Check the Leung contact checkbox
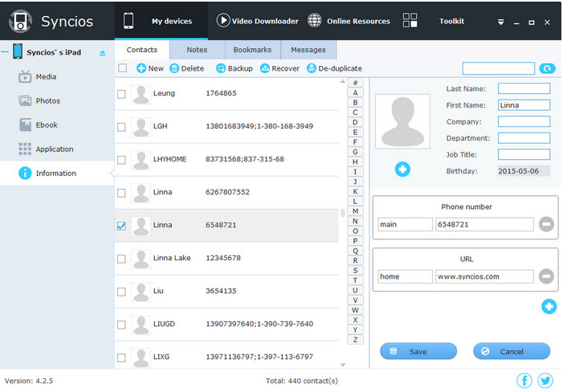This screenshot has width=563, height=392. (121, 94)
